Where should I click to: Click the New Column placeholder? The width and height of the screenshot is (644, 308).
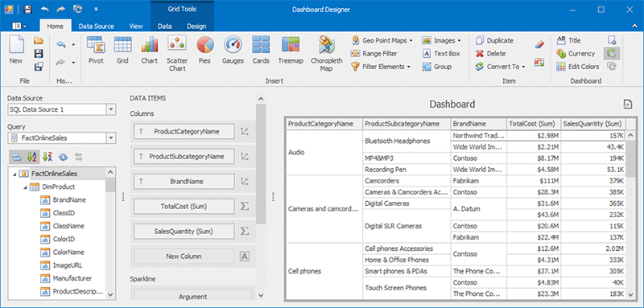(184, 257)
